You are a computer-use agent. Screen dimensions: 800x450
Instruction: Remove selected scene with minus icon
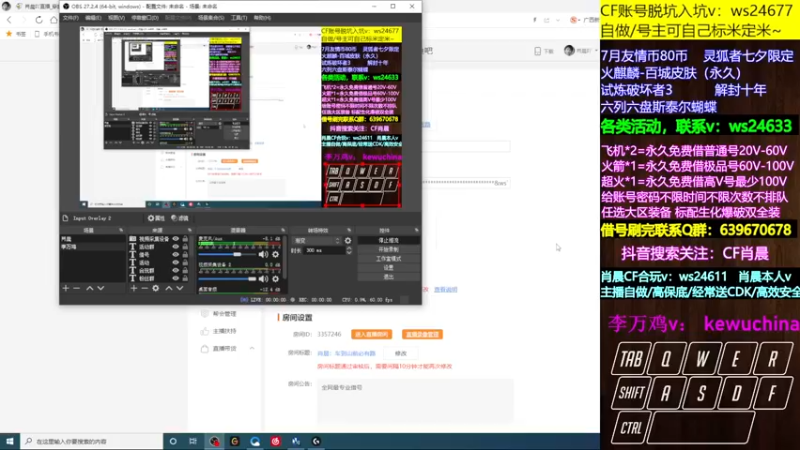pyautogui.click(x=77, y=288)
